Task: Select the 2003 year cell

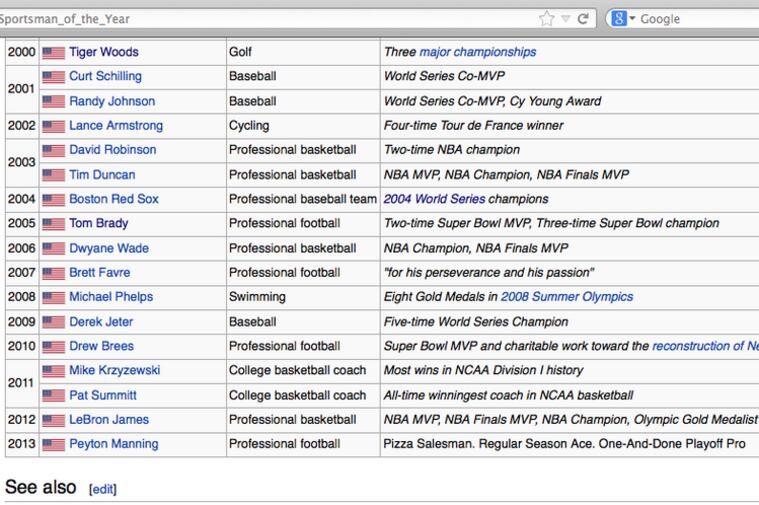Action: [22, 162]
